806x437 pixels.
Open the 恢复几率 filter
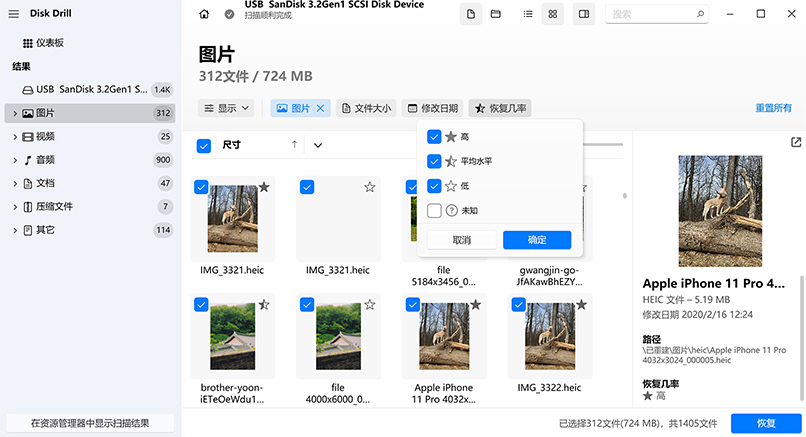[x=500, y=108]
